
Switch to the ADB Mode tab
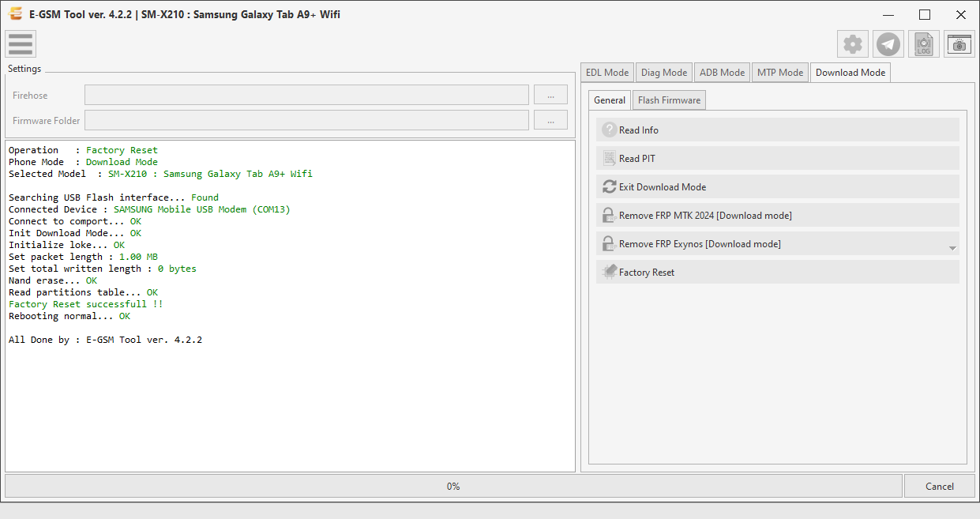(722, 73)
